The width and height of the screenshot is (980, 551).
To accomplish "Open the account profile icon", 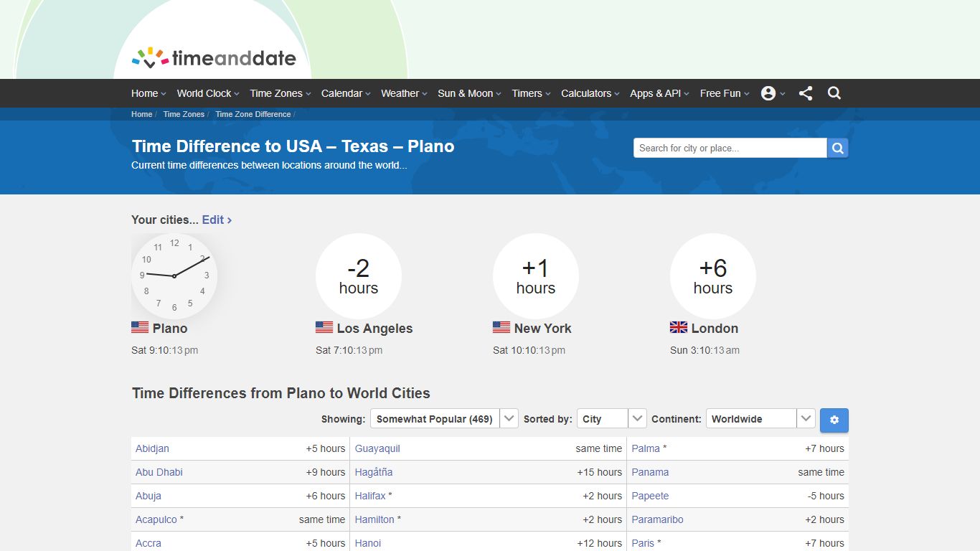I will [768, 93].
